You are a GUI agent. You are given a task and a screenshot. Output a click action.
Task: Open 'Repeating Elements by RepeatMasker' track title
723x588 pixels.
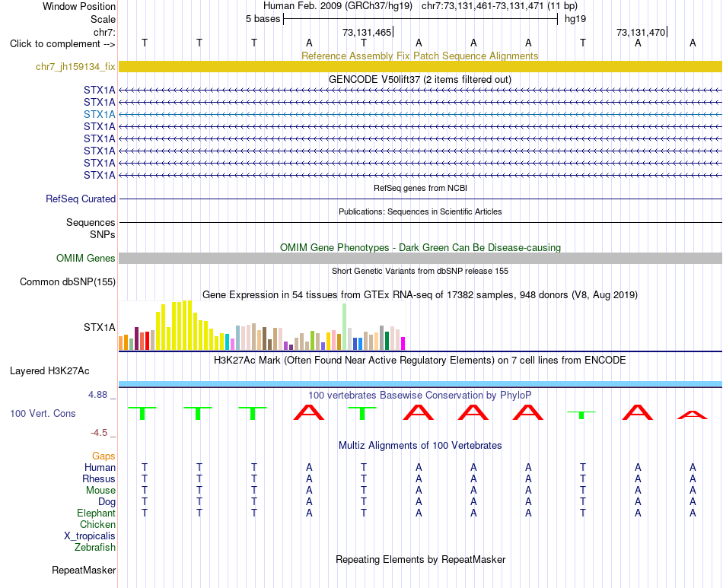pyautogui.click(x=420, y=559)
